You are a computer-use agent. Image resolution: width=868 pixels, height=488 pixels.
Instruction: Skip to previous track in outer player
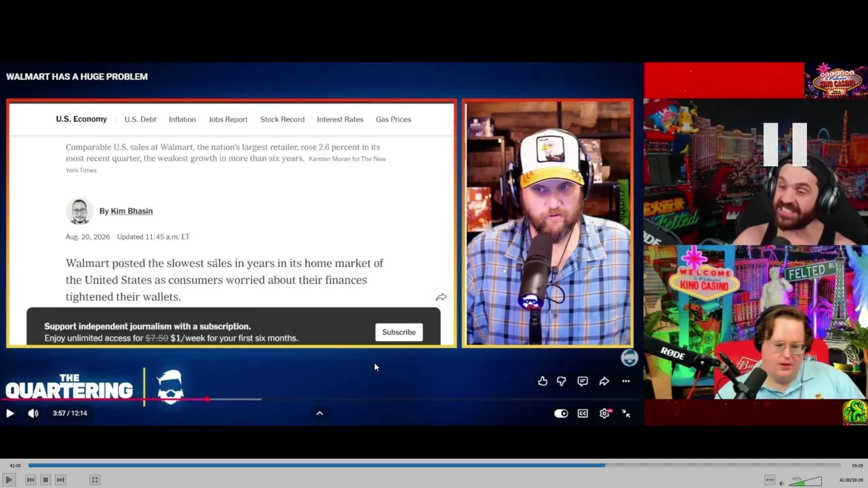coord(31,480)
